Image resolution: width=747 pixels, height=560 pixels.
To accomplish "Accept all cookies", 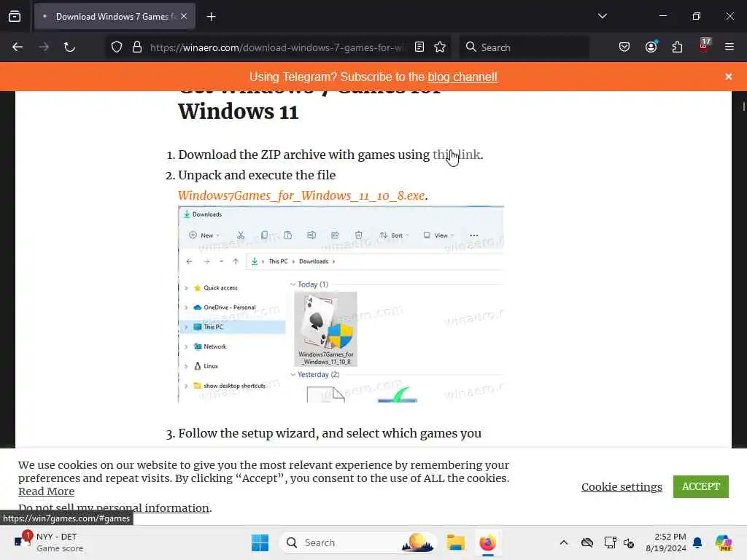I will click(x=700, y=486).
